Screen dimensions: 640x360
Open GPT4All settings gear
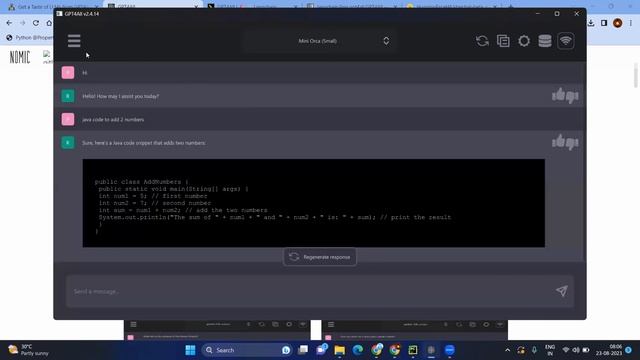524,41
